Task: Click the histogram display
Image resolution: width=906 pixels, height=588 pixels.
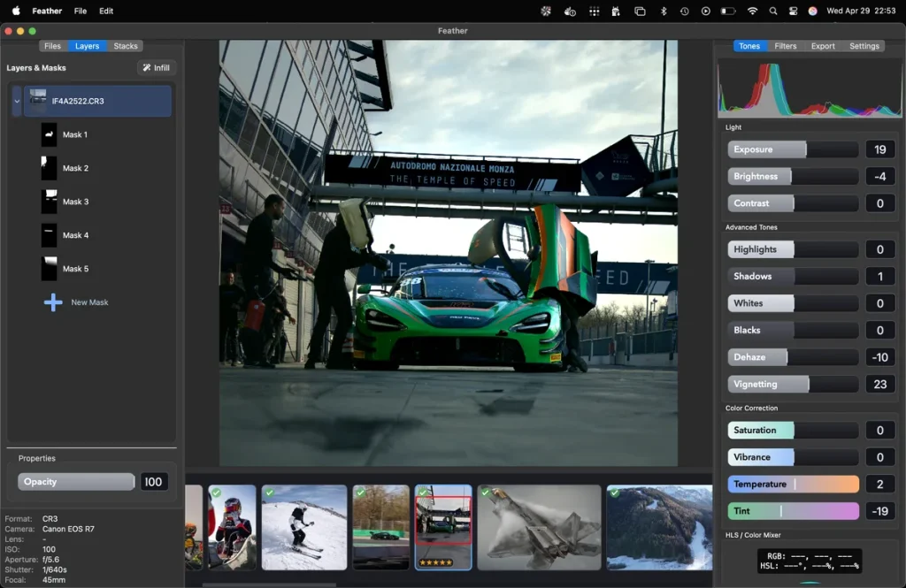Action: coord(810,89)
